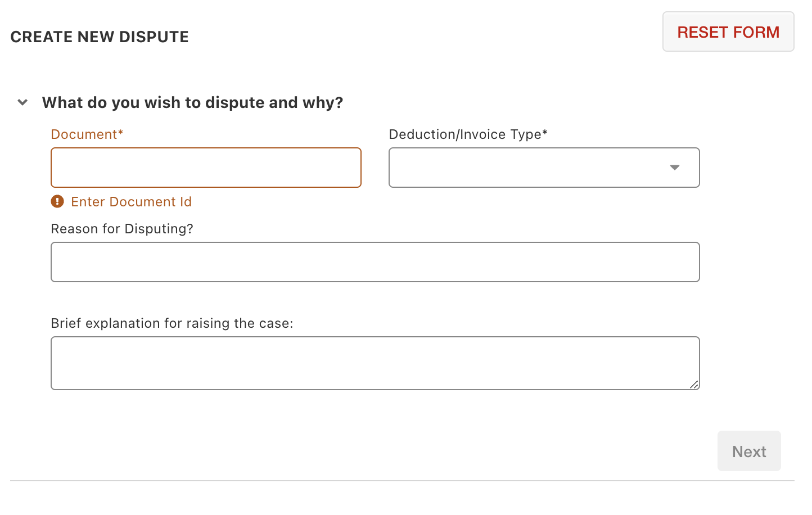Focus the Brief explanation text area

coord(375,363)
